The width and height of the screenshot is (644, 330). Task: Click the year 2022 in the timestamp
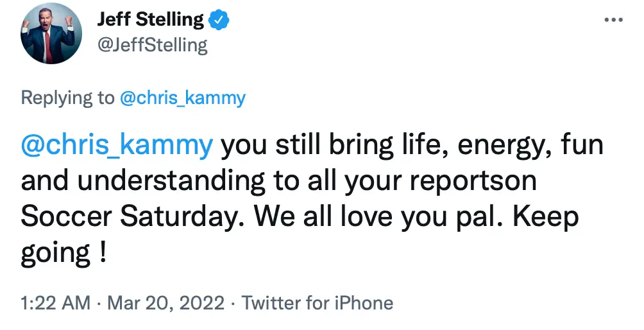tap(203, 303)
